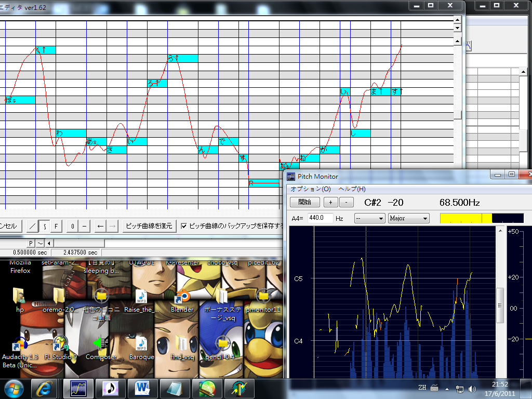Click the tilde wave button
Viewport: 532px width, 399px height.
[40, 243]
